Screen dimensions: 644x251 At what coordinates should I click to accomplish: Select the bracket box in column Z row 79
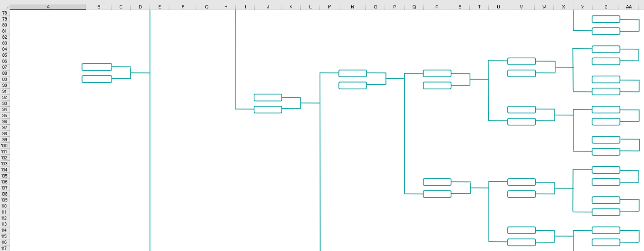coord(605,19)
